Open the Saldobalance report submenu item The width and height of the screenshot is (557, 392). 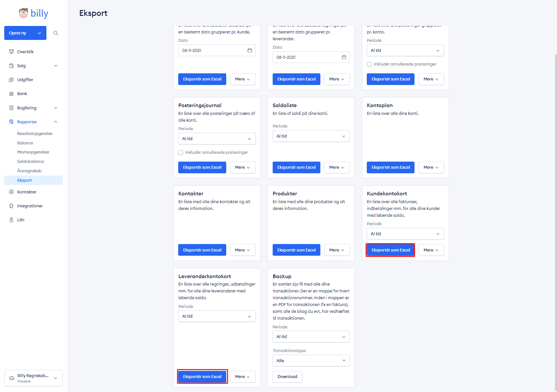point(31,161)
